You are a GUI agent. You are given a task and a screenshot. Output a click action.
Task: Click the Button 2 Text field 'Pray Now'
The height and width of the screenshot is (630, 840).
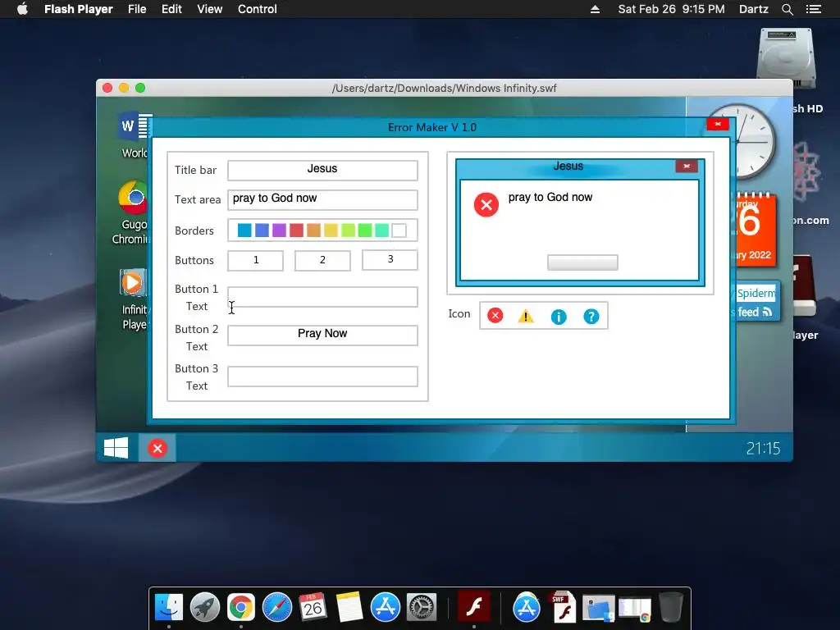tap(322, 335)
